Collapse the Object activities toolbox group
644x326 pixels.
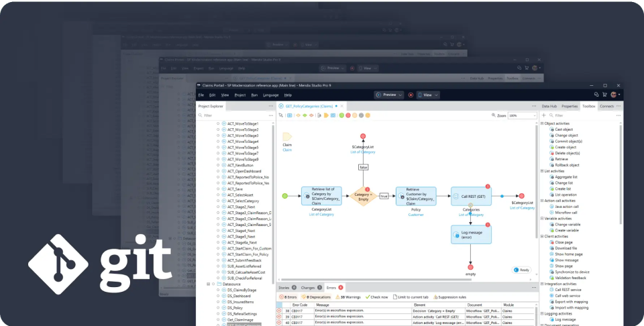(x=543, y=123)
